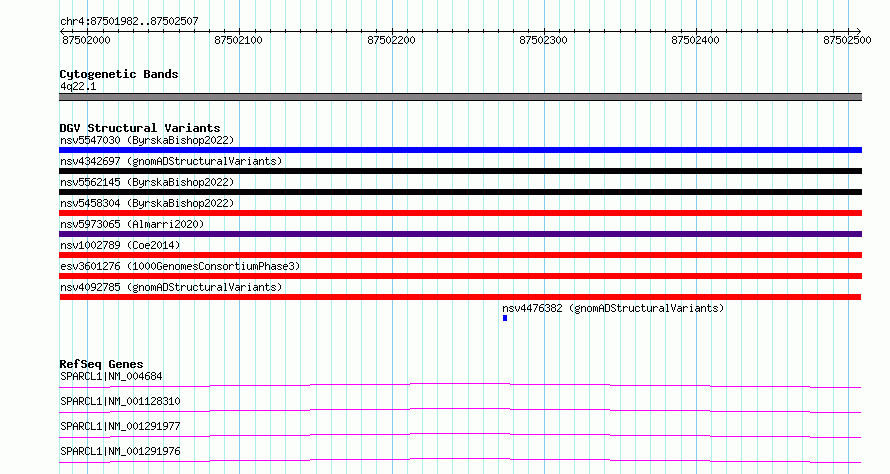Click ruler position 87502000
This screenshot has height=474, width=890.
[86, 40]
